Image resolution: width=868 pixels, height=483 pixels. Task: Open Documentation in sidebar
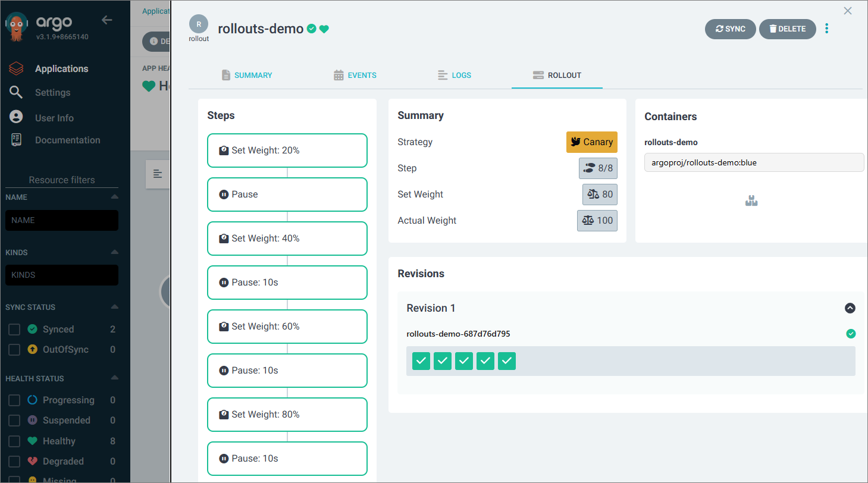[x=67, y=140]
